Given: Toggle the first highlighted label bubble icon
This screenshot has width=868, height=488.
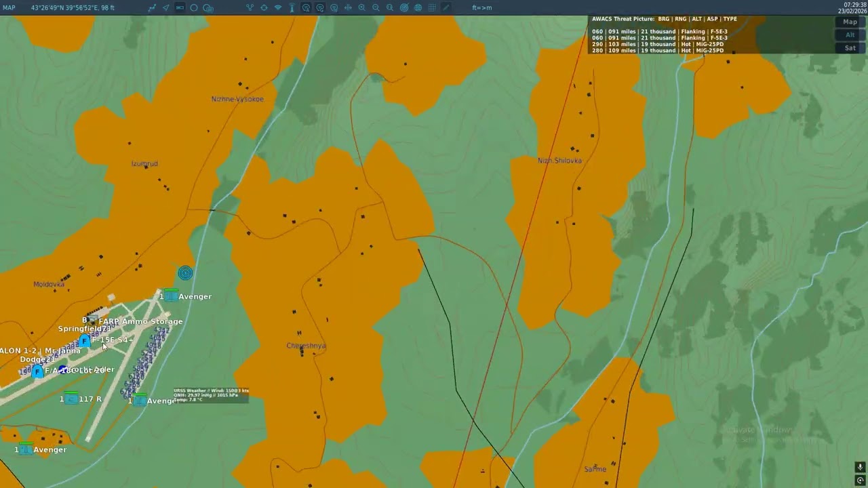Looking at the screenshot, I should pos(306,7).
